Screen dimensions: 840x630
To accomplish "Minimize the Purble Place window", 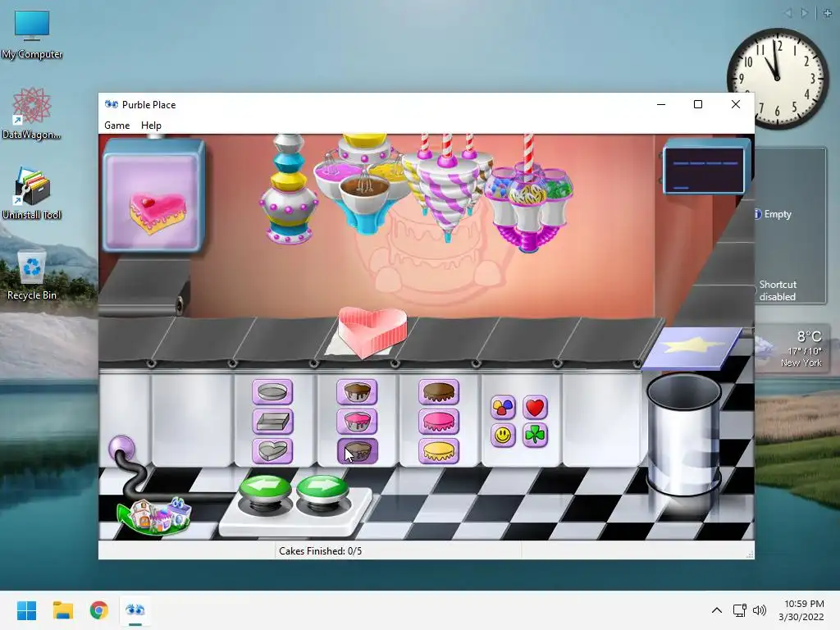I will (661, 104).
